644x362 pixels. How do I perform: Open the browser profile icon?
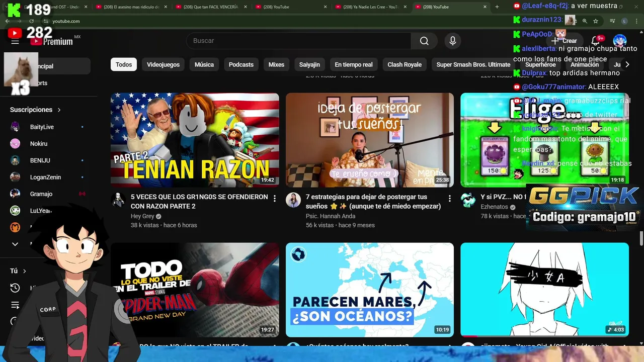[x=624, y=21]
